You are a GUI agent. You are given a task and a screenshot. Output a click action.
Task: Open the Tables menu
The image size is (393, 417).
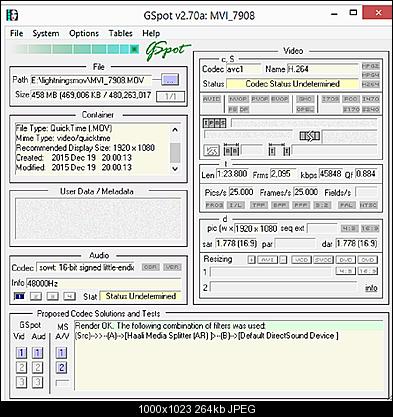pos(121,33)
